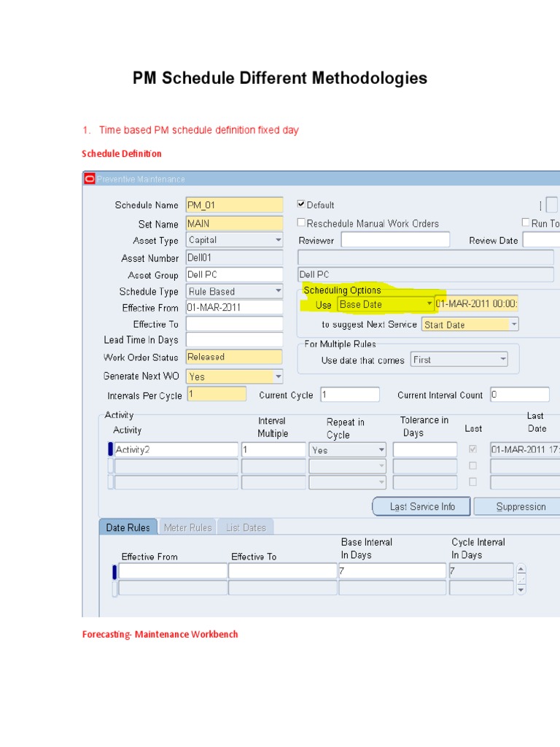Click the Lead Time In Days field
The width and height of the screenshot is (560, 747).
(234, 340)
